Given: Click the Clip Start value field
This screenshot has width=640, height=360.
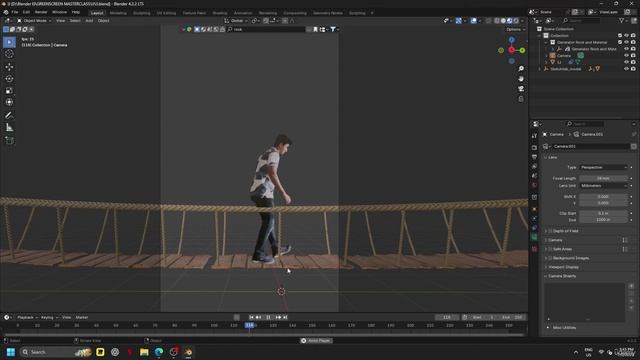Looking at the screenshot, I should coord(604,213).
